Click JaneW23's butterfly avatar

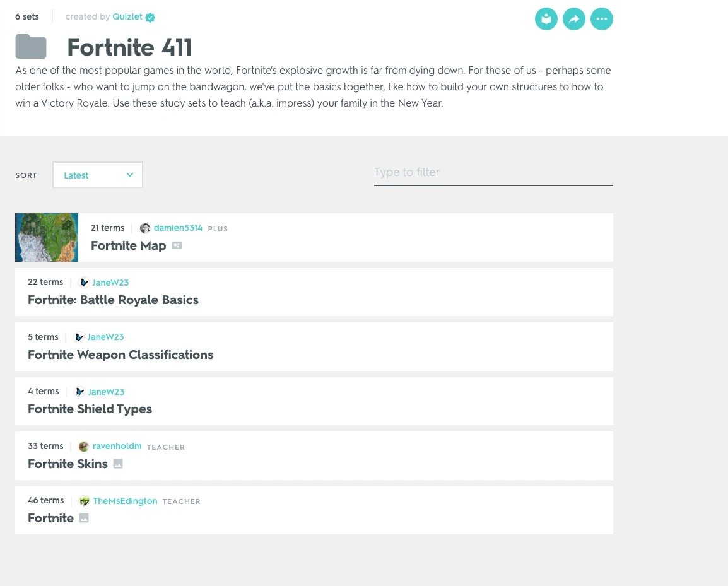tap(81, 283)
